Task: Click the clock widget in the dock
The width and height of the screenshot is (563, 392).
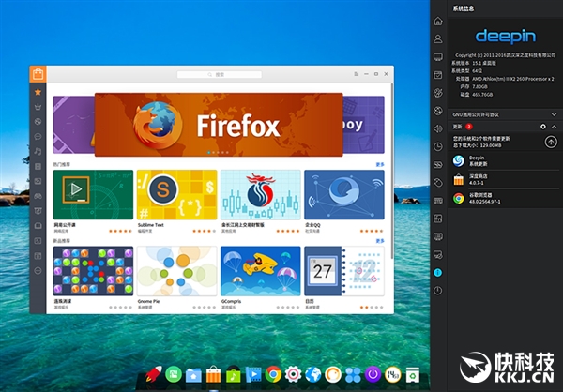Action: (x=393, y=374)
